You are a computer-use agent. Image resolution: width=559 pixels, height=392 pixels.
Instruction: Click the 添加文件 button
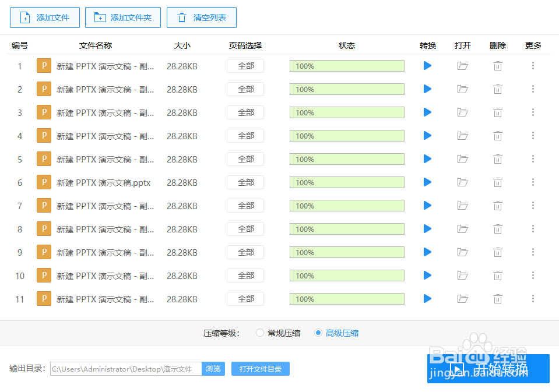[44, 17]
